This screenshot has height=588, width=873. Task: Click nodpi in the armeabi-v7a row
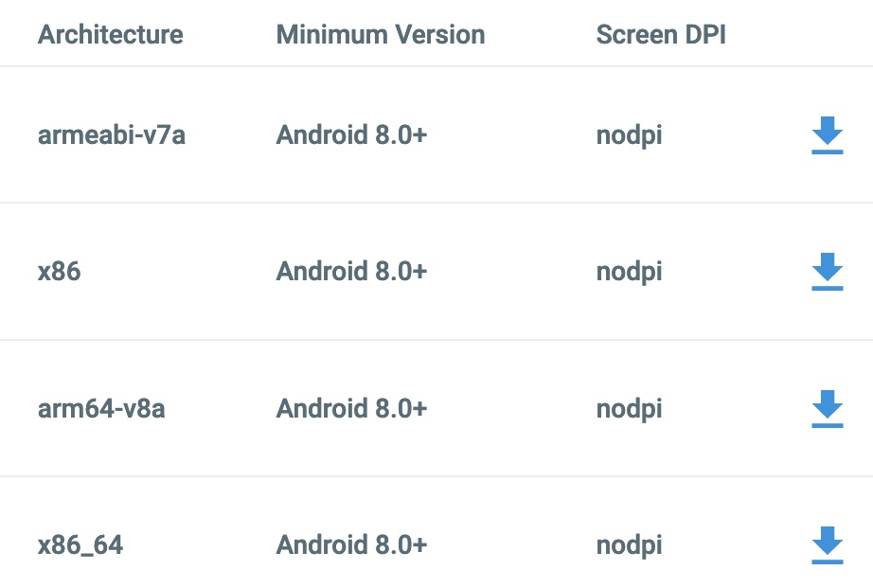pyautogui.click(x=629, y=135)
